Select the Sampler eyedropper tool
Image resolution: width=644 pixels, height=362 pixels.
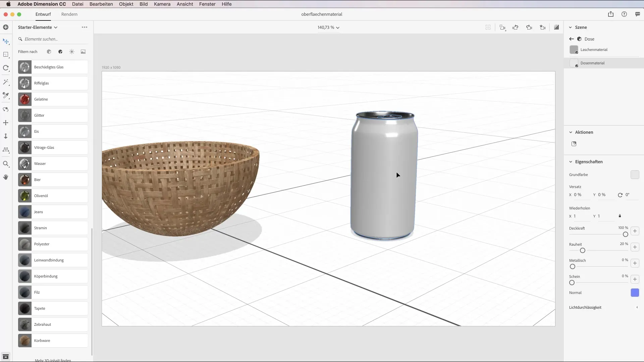coord(6,96)
